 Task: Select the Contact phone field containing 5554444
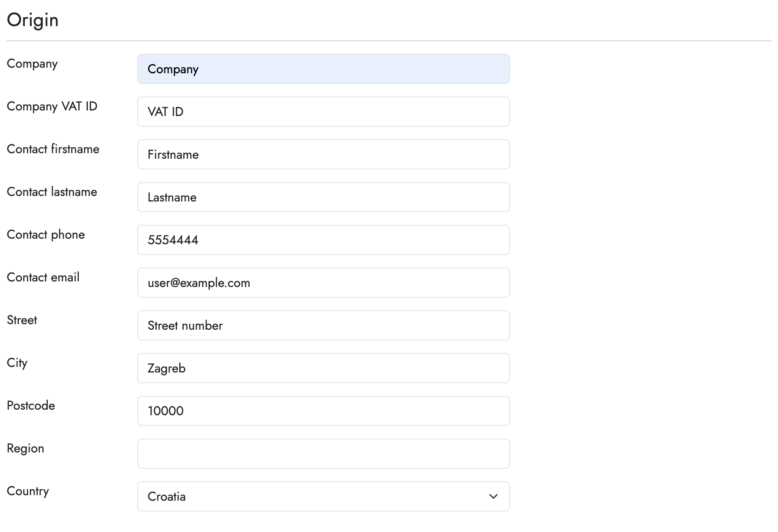323,240
